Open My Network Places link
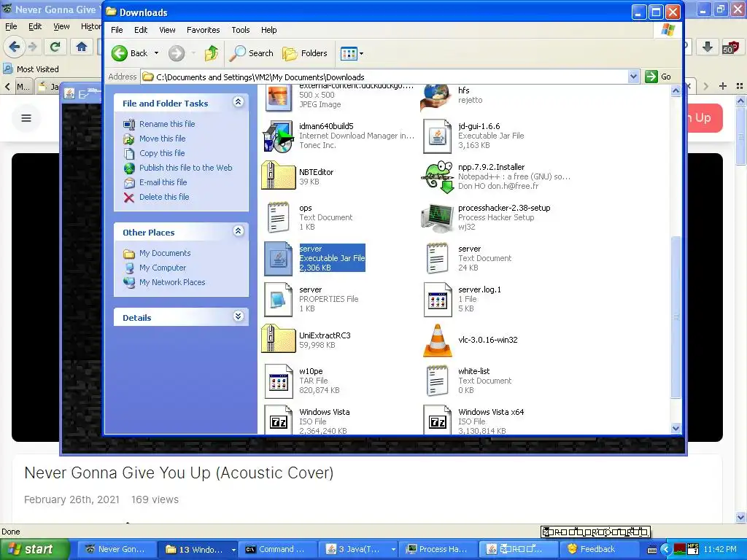This screenshot has width=747, height=560. tap(172, 282)
